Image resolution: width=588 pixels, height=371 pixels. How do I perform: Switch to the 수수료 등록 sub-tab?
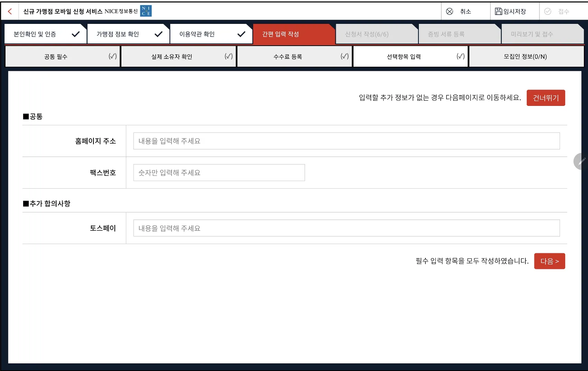click(294, 56)
